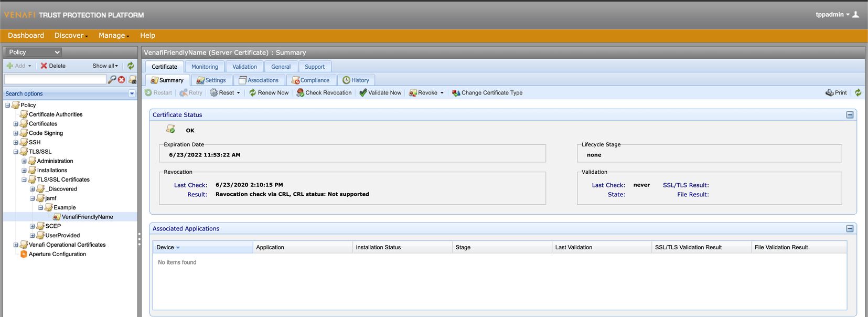868x317 pixels.
Task: Open the Revoke dropdown
Action: point(426,92)
